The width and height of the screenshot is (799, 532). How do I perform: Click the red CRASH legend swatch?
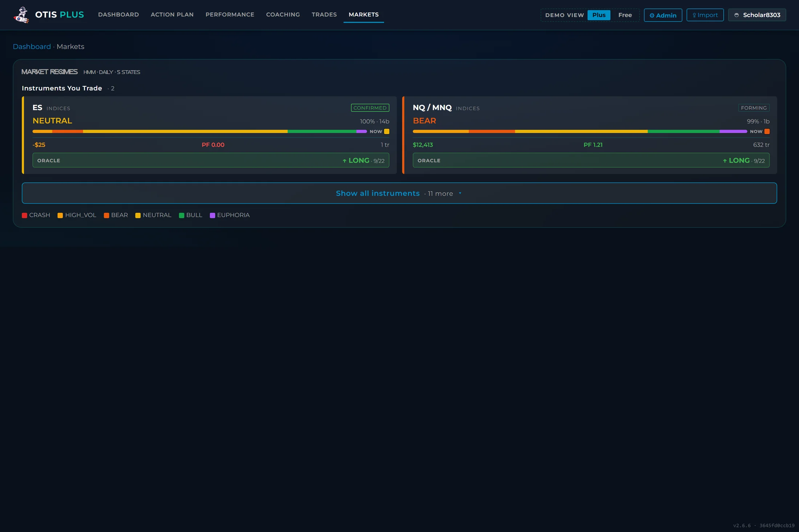(24, 215)
